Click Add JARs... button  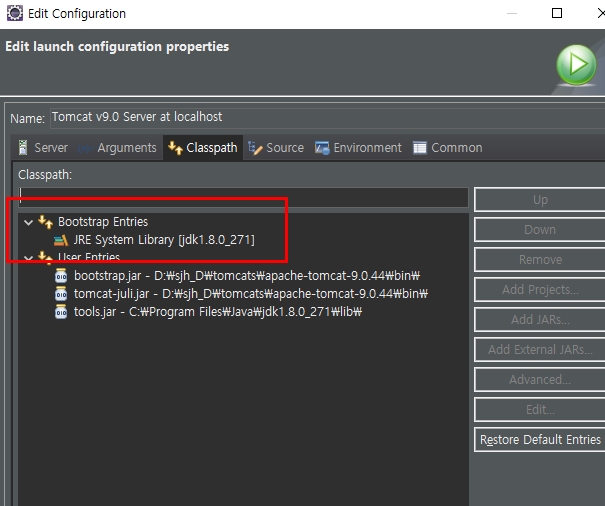click(x=540, y=320)
